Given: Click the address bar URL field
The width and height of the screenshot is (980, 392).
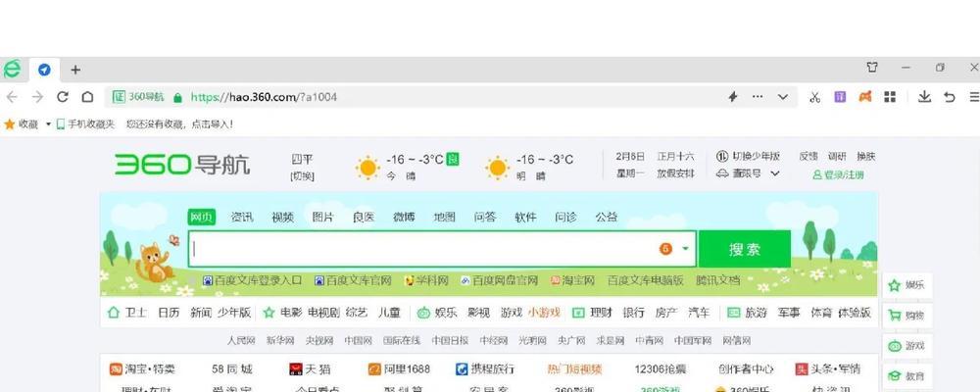Looking at the screenshot, I should (x=450, y=97).
